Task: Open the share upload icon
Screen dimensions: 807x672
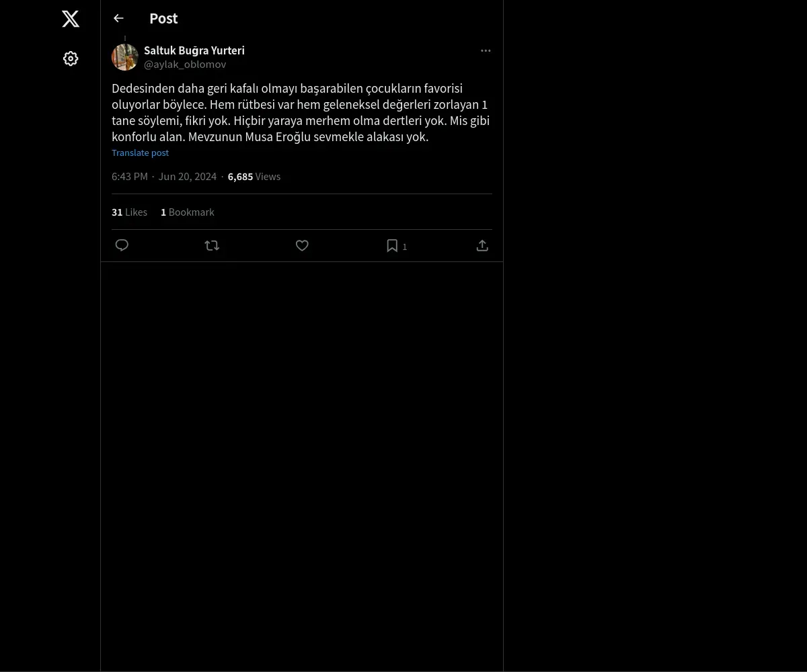Action: pyautogui.click(x=482, y=245)
